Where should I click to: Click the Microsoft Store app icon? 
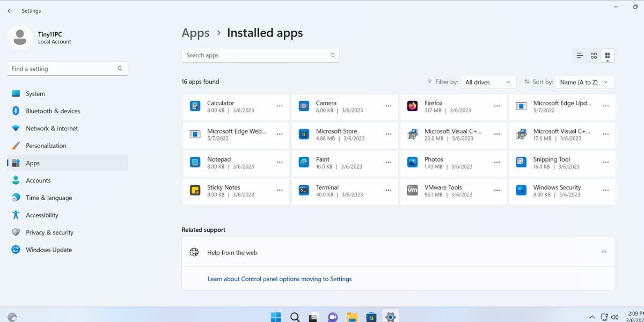(304, 134)
